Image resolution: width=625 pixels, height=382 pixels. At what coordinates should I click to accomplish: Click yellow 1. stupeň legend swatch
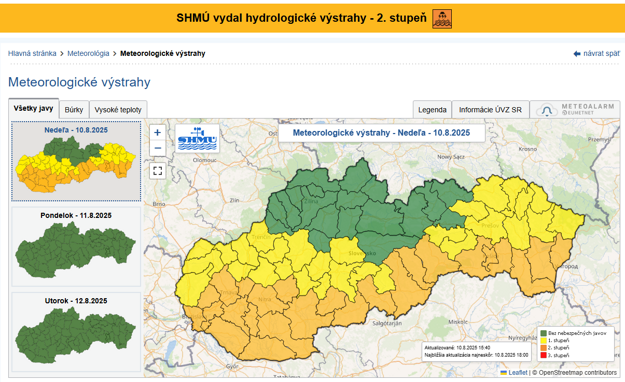coord(543,341)
